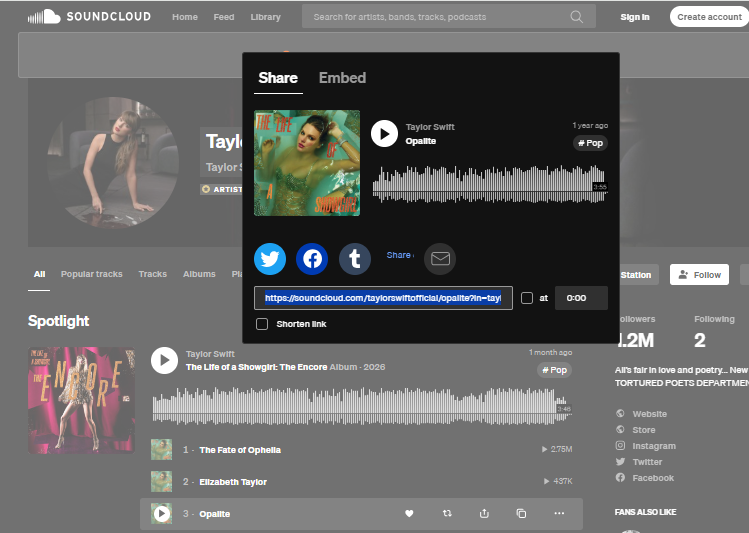
Task: Share Opalite by email icon
Action: [x=440, y=259]
